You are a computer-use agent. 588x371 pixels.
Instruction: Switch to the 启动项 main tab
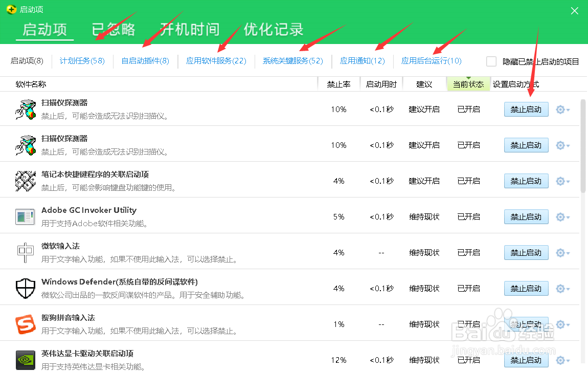[44, 30]
